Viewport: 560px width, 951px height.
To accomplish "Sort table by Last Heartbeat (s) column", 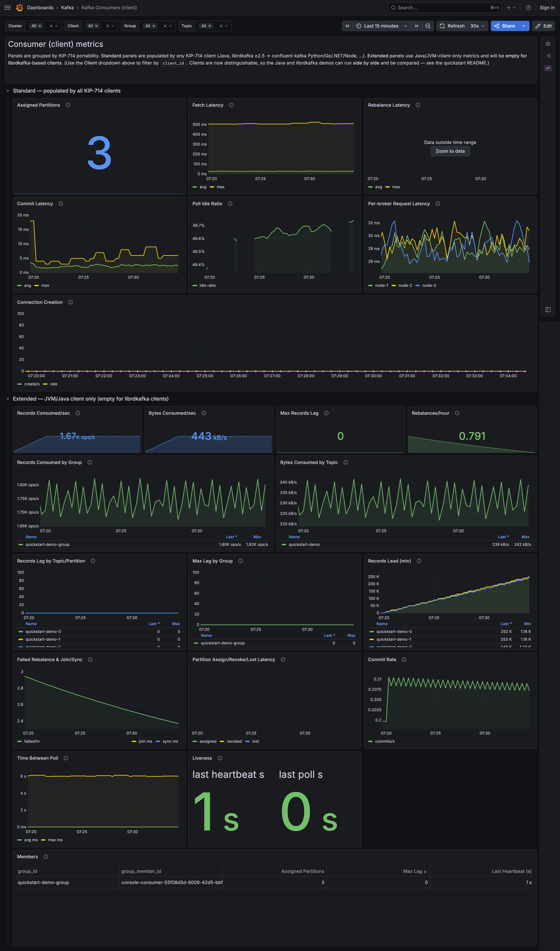I will point(511,871).
